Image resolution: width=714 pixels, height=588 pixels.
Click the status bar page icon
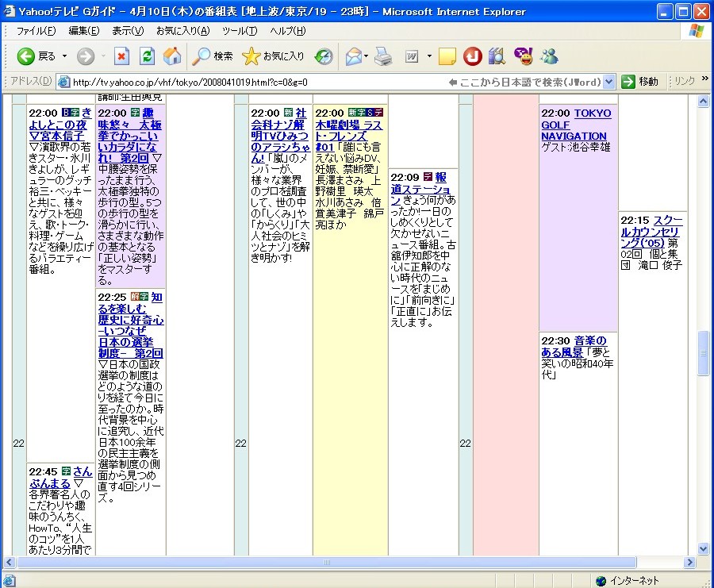coord(9,581)
